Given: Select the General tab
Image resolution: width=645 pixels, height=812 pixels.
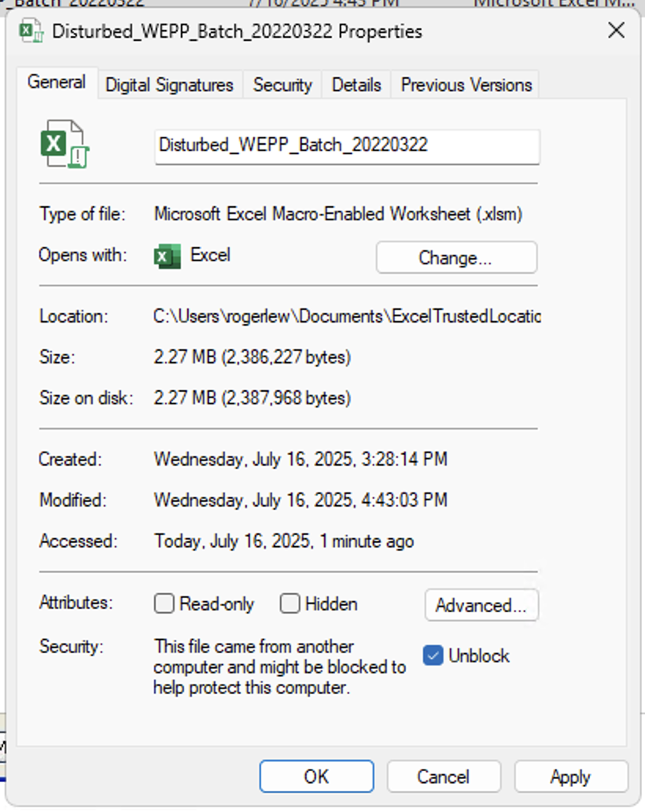Looking at the screenshot, I should 57,83.
